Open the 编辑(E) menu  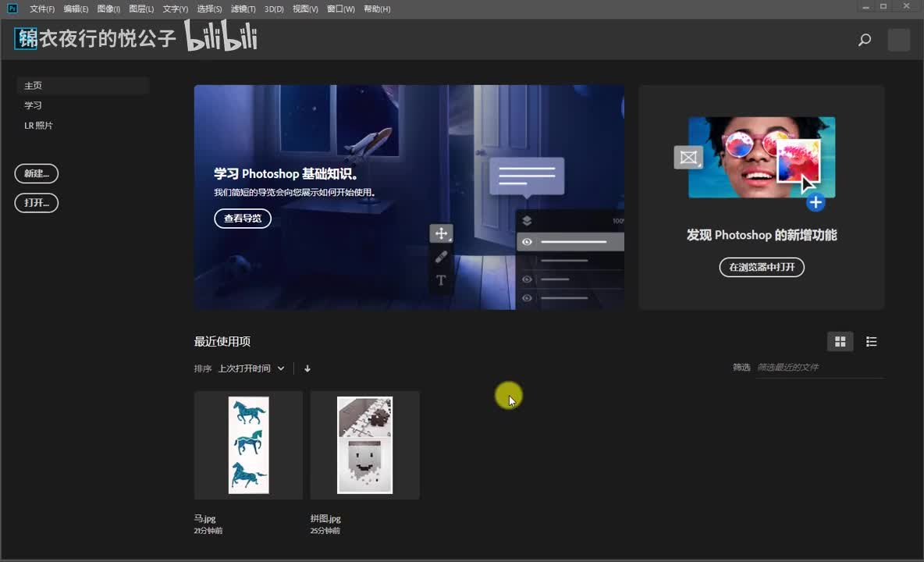tap(76, 9)
